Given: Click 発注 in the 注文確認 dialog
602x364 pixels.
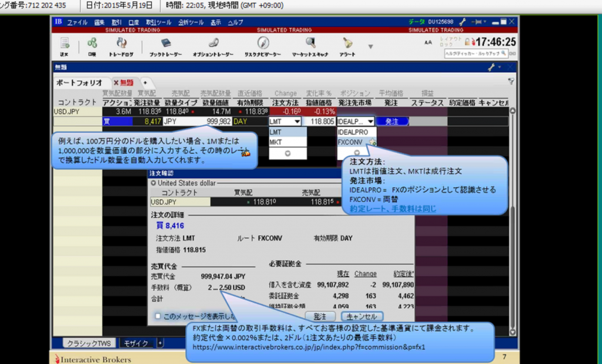Looking at the screenshot, I should tap(320, 316).
